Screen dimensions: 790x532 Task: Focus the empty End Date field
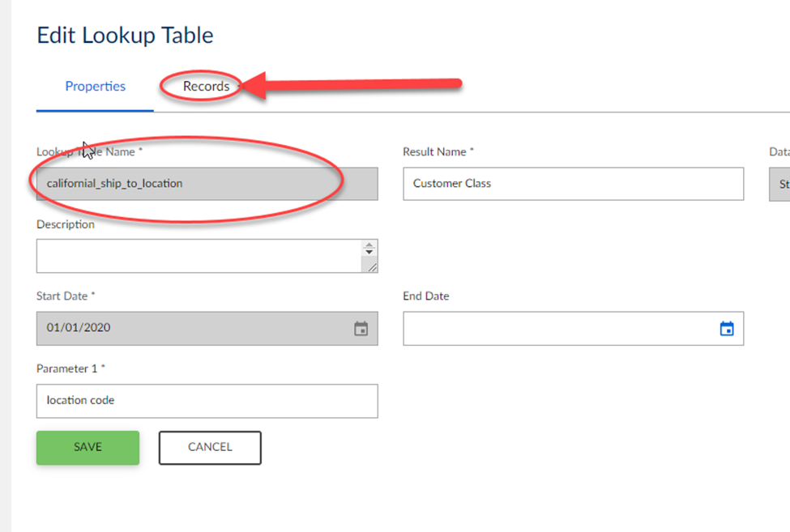click(x=559, y=329)
